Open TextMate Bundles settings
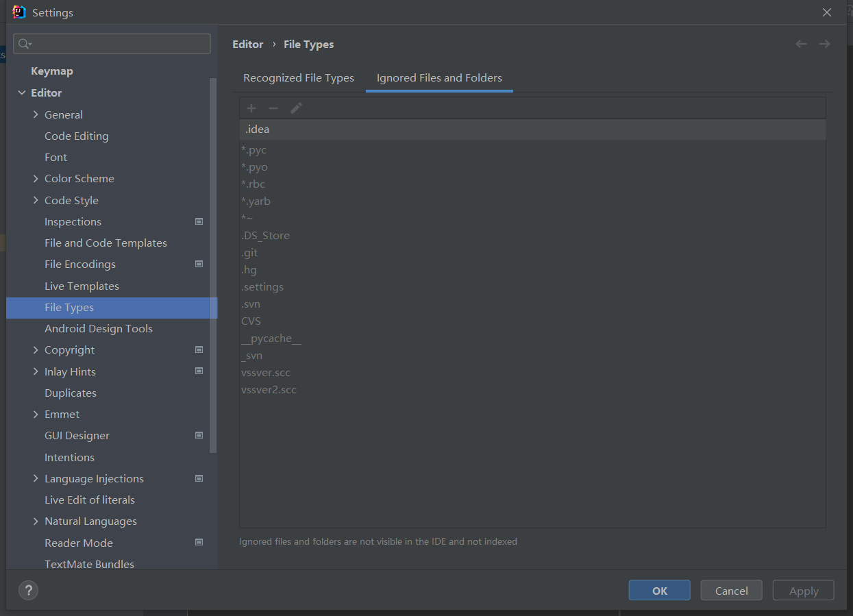Screen dimensions: 853x616 point(89,564)
